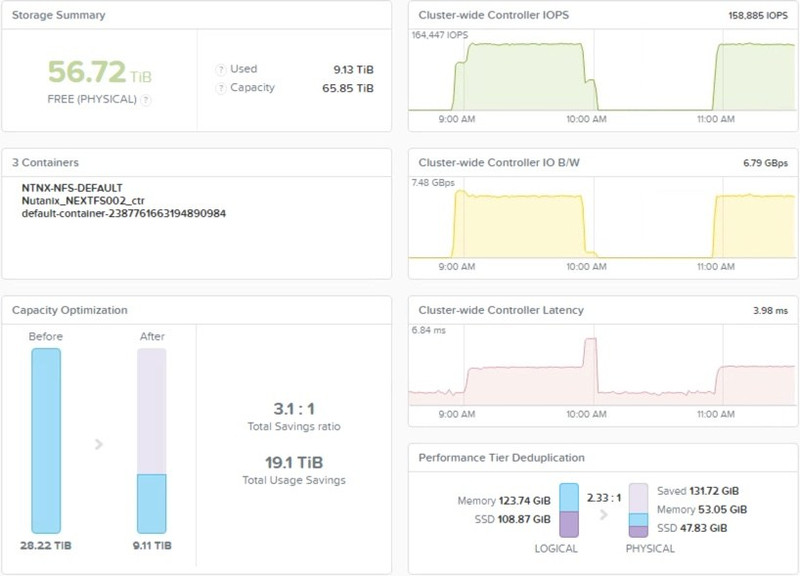
Task: Click the After capacity bar's blue segment
Action: pos(152,504)
